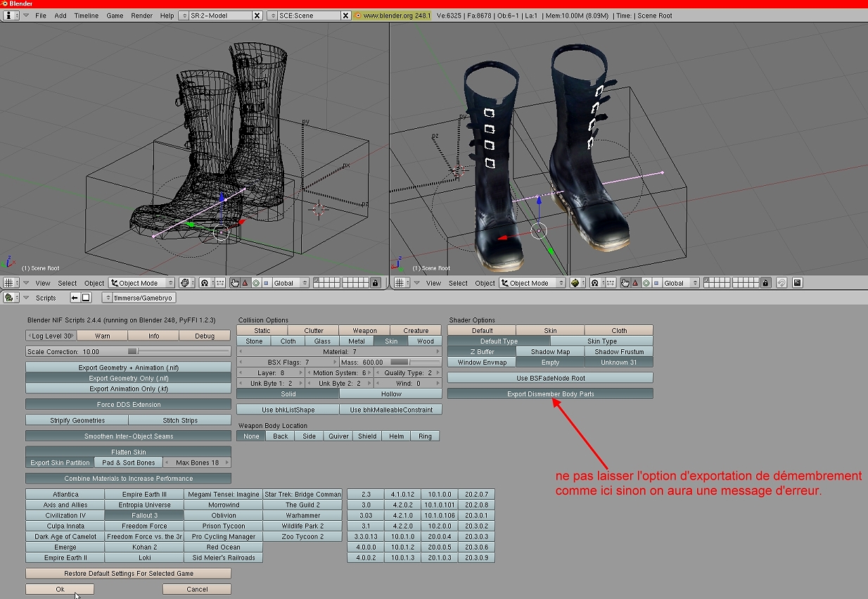Toggle Force DDS Extension option
Screen dimensions: 868x599
tap(128, 405)
